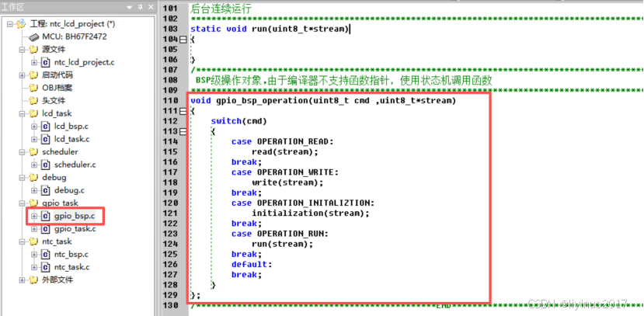Viewport: 644px width, 316px height.
Task: Click the 外部文件 folder icon
Action: click(33, 280)
